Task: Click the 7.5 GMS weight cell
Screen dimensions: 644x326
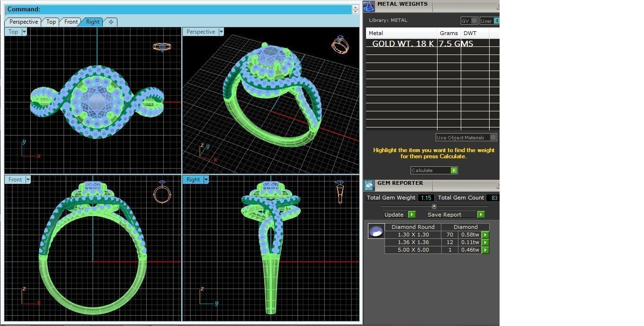Action: 456,44
